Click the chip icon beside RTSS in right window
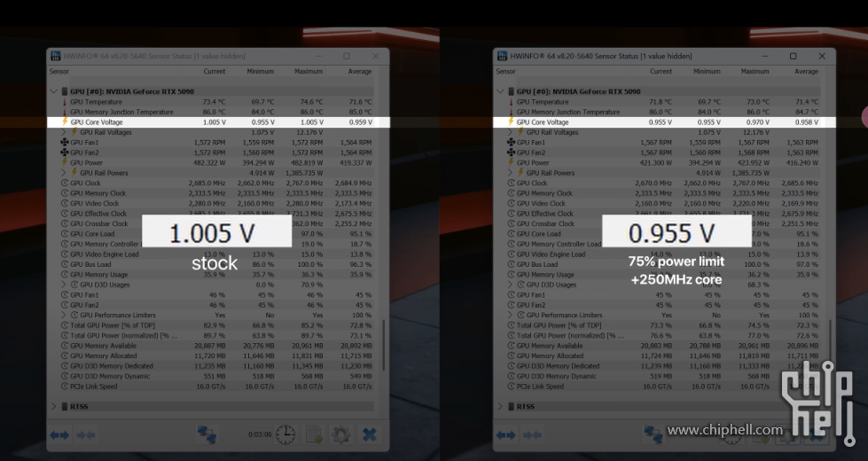The height and width of the screenshot is (461, 868). click(511, 406)
